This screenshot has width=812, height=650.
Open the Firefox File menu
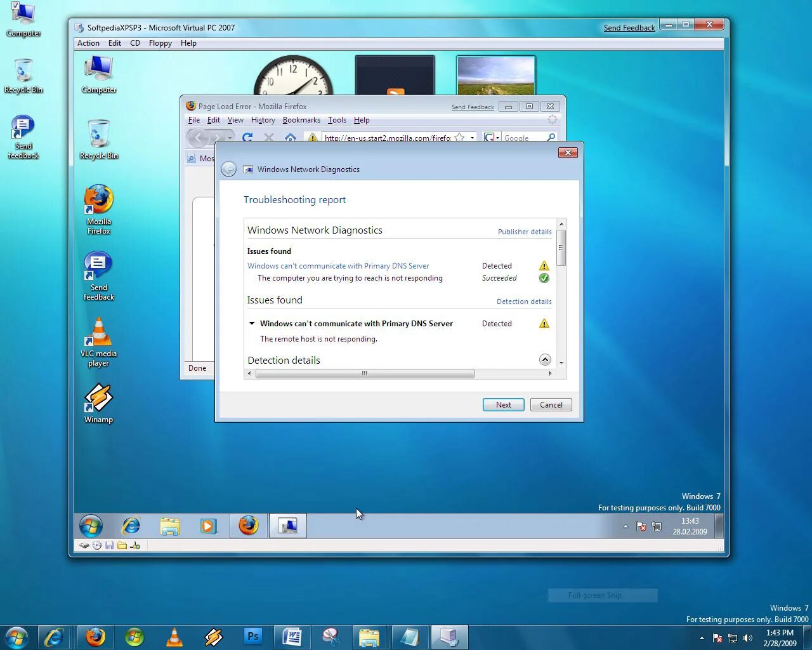[x=194, y=120]
